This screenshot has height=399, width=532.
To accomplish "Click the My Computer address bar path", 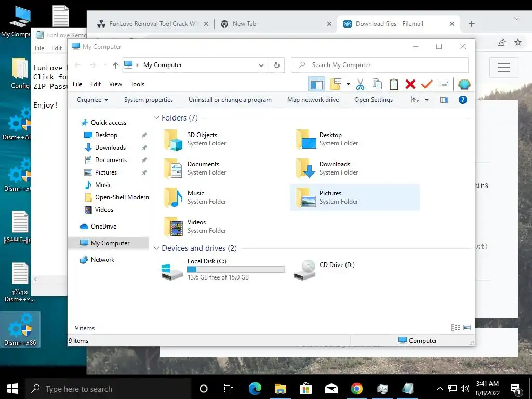I will coord(163,65).
